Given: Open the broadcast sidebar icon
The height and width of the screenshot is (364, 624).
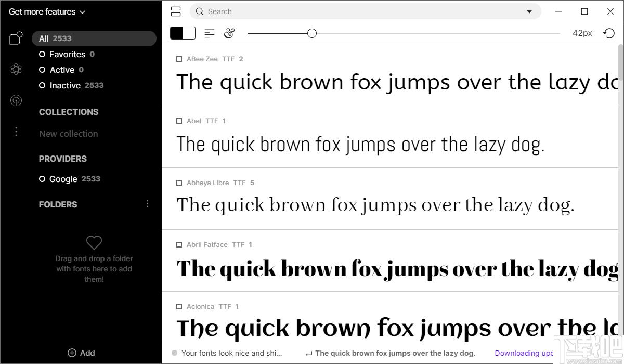Looking at the screenshot, I should (x=16, y=100).
